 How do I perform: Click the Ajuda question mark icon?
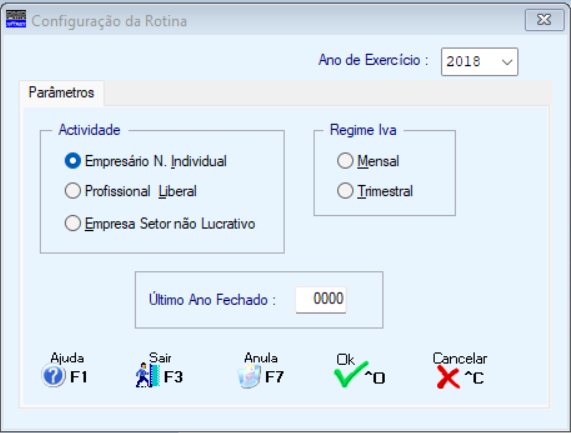53,376
